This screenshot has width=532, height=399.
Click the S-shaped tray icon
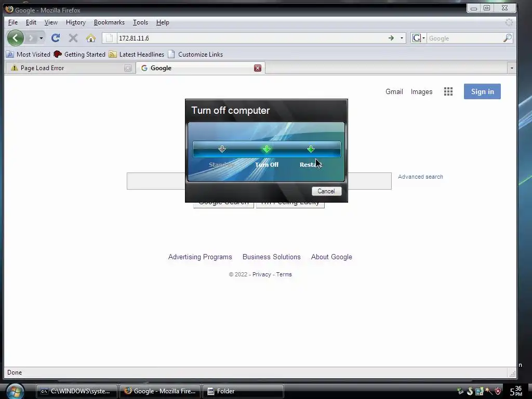(x=470, y=391)
